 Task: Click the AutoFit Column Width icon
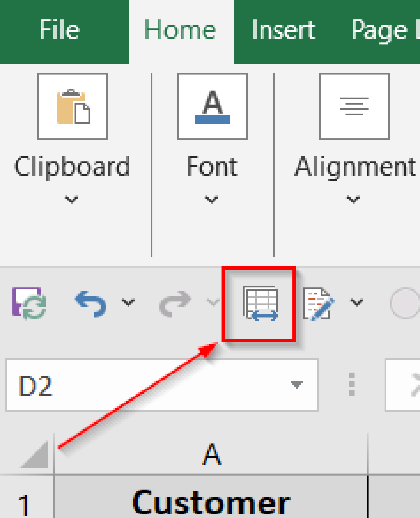click(x=261, y=303)
